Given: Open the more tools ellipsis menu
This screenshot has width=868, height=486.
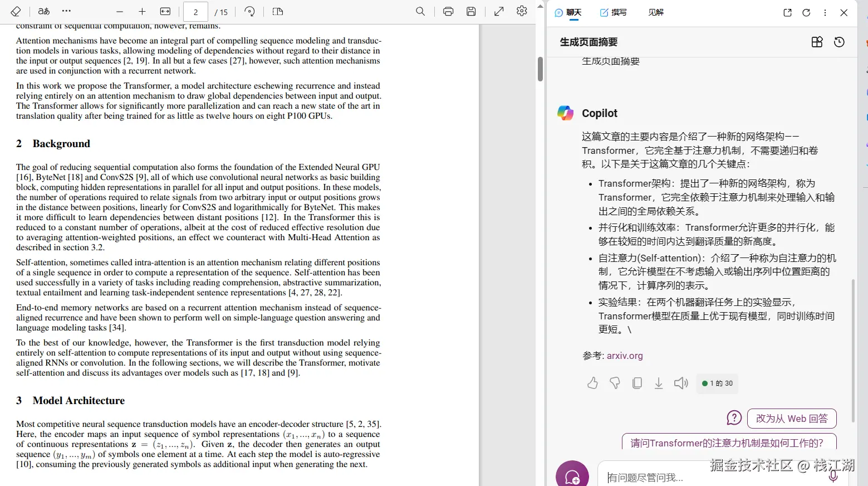Looking at the screenshot, I should pyautogui.click(x=66, y=11).
